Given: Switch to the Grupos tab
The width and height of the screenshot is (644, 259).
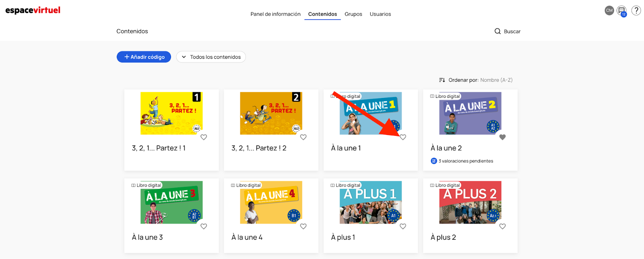Looking at the screenshot, I should tap(353, 14).
